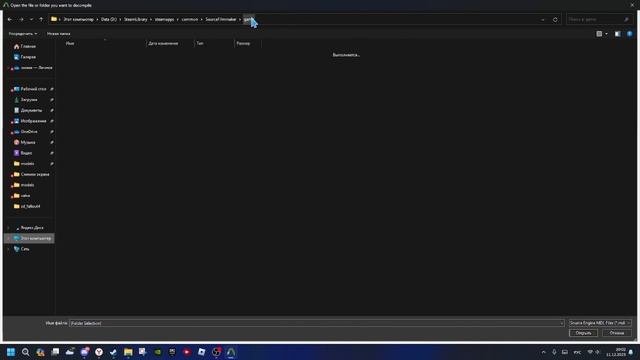Click the search field in the dialog
Image resolution: width=640 pixels, height=360 pixels.
(x=598, y=19)
